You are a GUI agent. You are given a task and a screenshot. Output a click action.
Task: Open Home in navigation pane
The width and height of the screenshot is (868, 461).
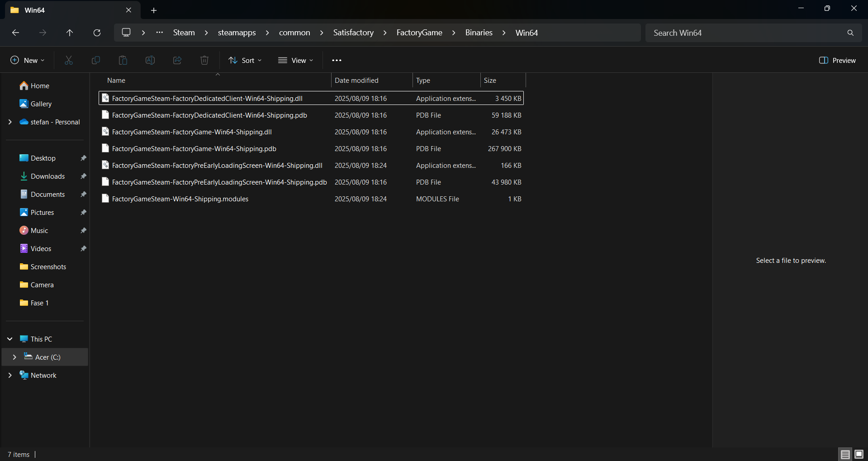[x=35, y=86]
